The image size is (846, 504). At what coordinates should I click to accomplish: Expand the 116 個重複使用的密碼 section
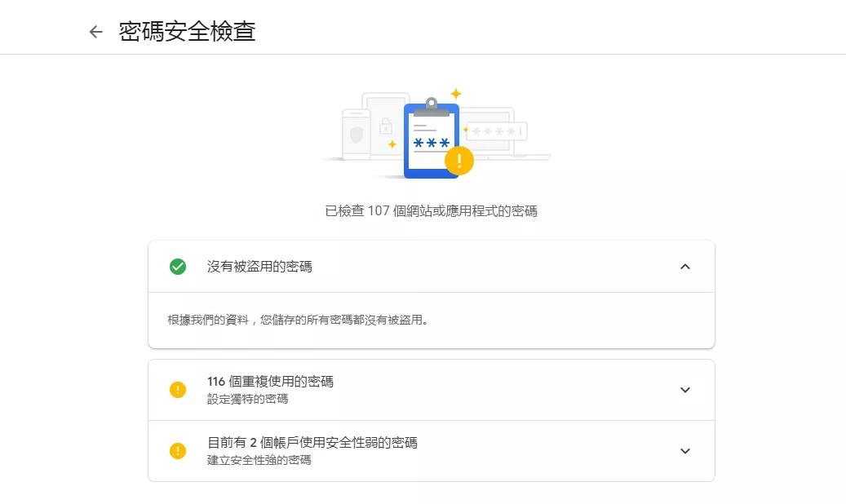[x=685, y=390]
